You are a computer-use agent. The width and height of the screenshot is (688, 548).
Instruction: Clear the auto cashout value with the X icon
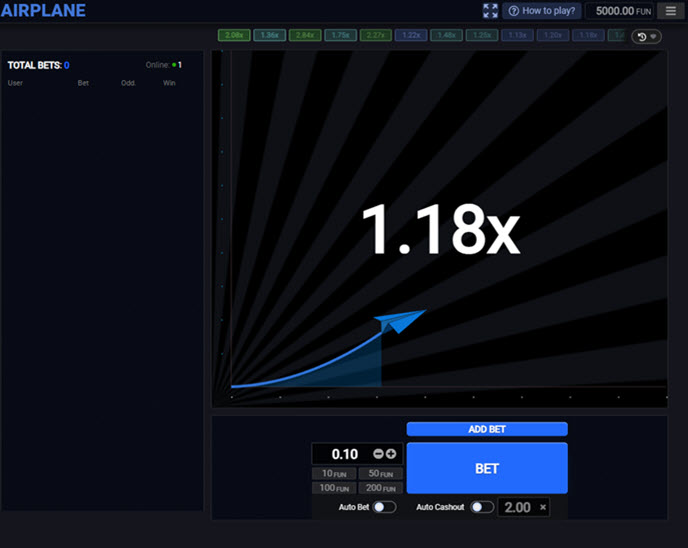pyautogui.click(x=543, y=507)
